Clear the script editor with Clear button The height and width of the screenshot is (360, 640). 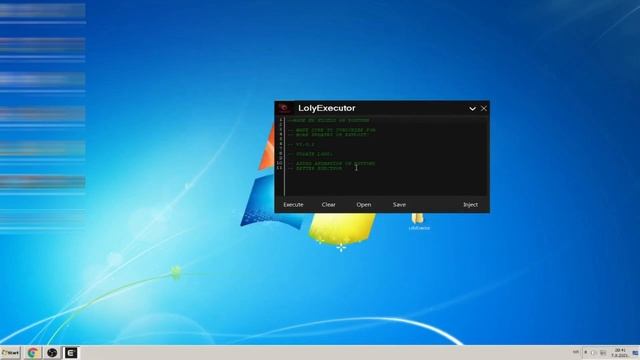(328, 204)
